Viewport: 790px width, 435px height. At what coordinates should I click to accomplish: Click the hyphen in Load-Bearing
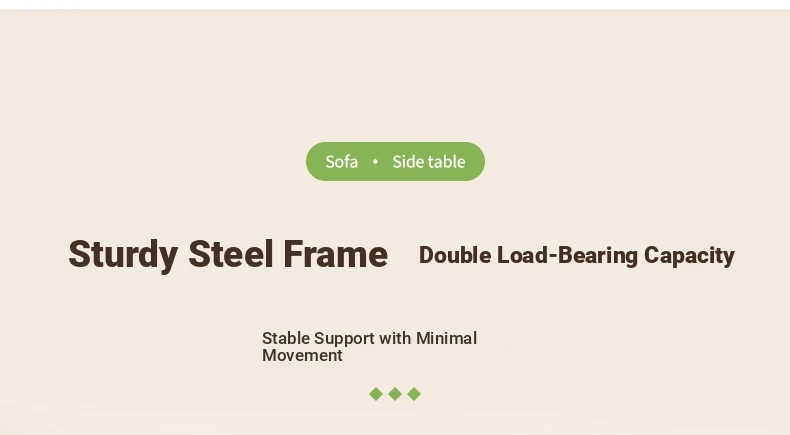553,257
